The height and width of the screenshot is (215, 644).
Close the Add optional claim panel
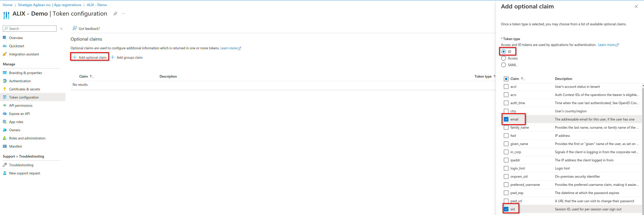click(x=636, y=6)
